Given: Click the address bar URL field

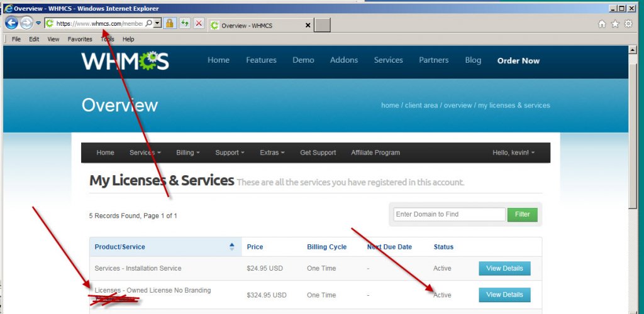Looking at the screenshot, I should pyautogui.click(x=99, y=23).
